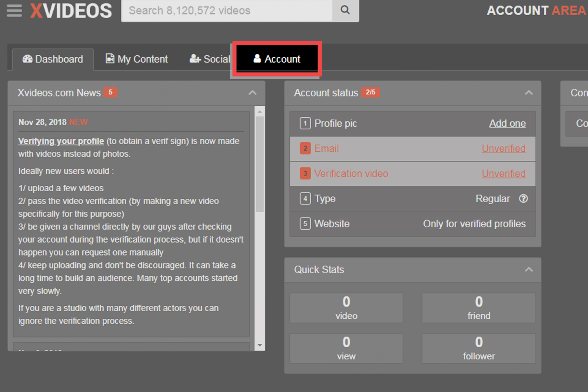Click Only for verified profiles text

[x=474, y=224]
